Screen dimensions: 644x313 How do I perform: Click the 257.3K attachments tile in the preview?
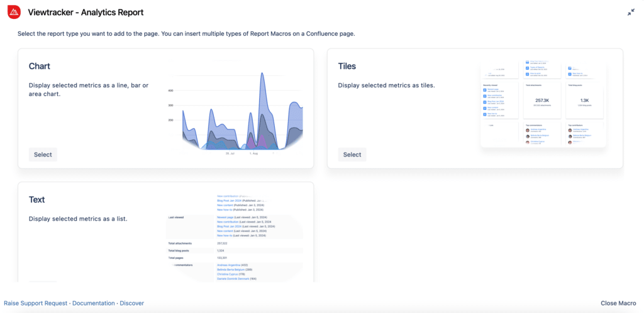[542, 100]
